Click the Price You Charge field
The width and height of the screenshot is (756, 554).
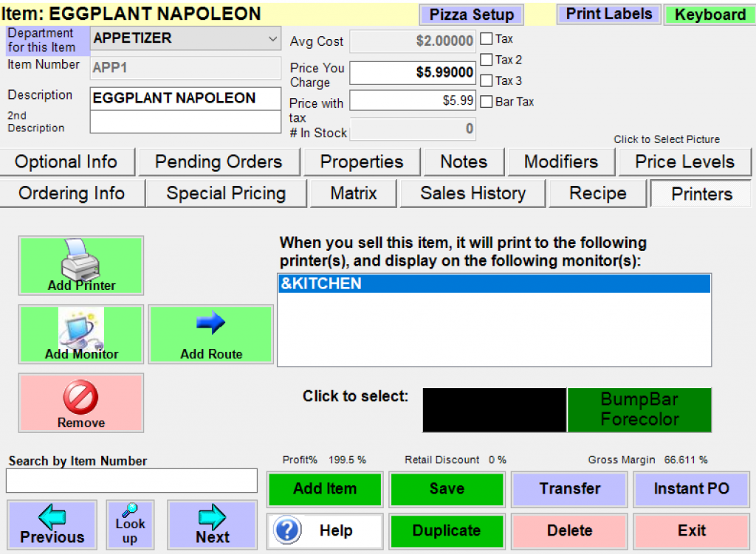pyautogui.click(x=413, y=73)
